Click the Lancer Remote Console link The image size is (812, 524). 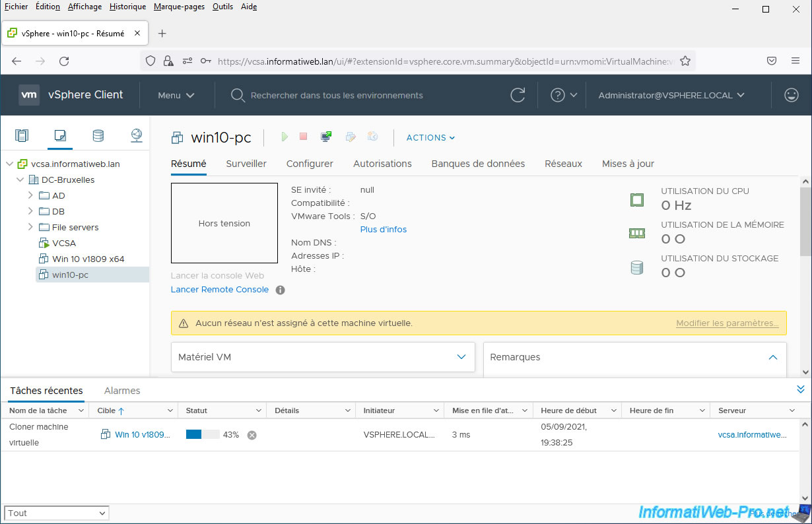(220, 290)
